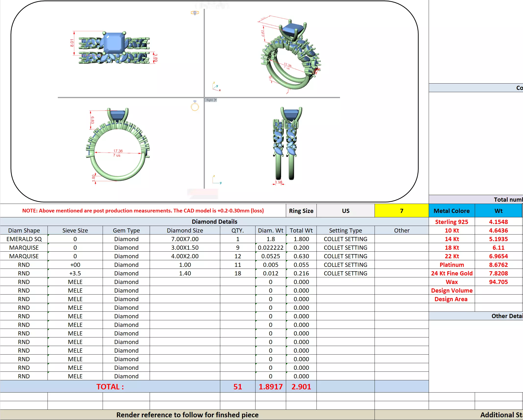Click the Right viewport title label
523x420 pixels.
(x=209, y=100)
